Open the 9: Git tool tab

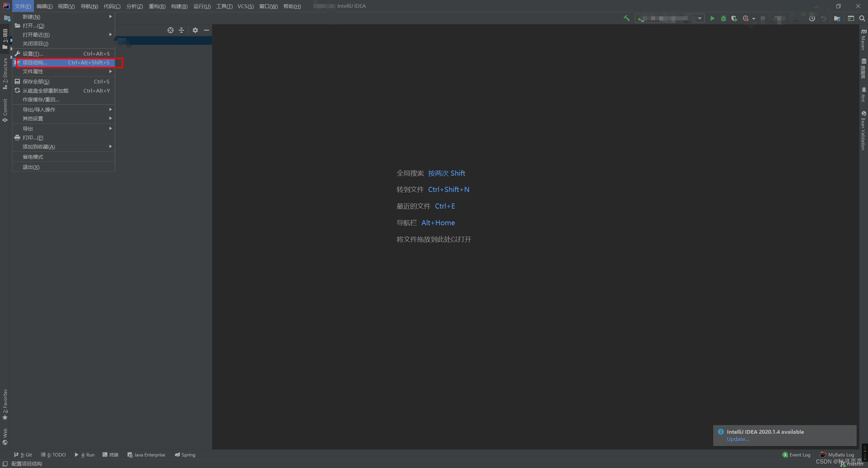click(23, 455)
